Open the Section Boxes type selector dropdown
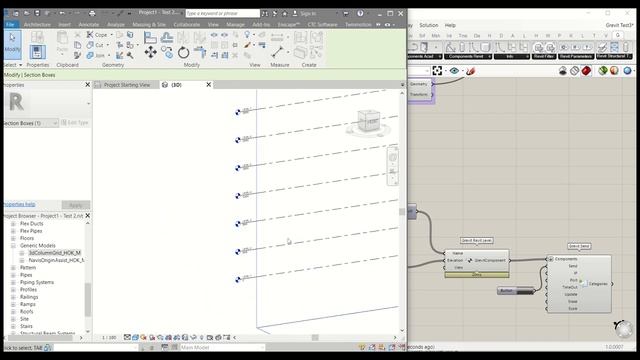This screenshot has height=360, width=640. (x=31, y=123)
